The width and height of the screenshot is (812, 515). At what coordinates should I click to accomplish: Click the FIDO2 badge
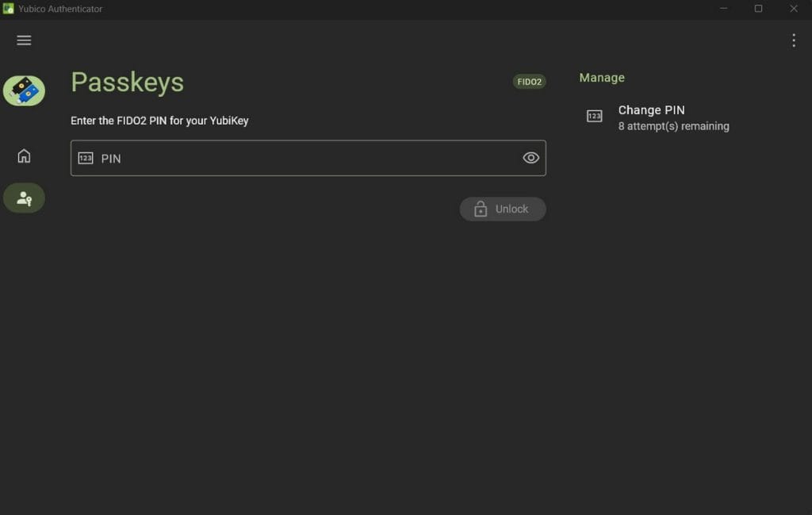click(529, 82)
